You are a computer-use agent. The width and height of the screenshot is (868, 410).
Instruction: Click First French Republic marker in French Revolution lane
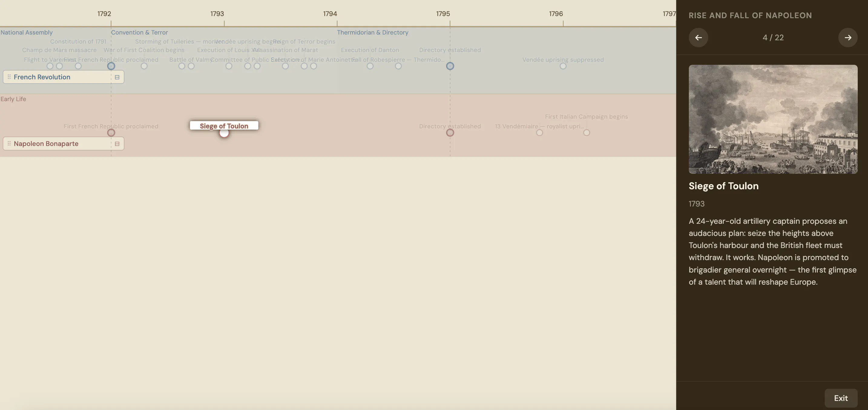111,66
